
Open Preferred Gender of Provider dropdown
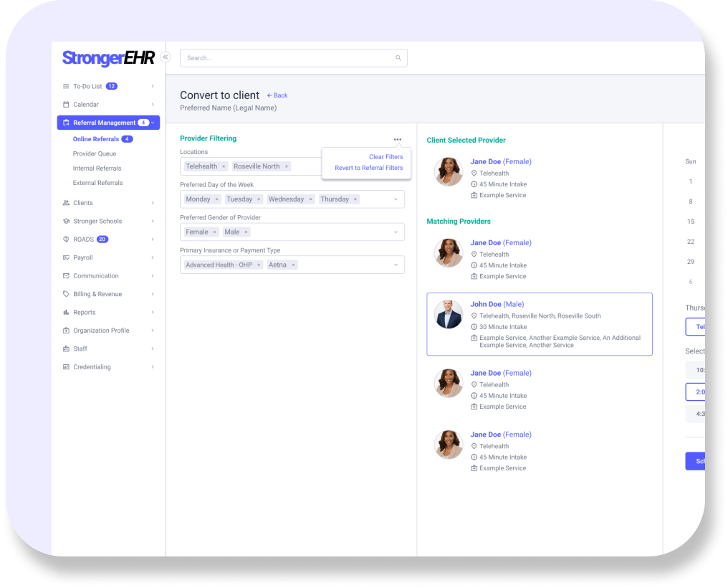click(x=396, y=232)
